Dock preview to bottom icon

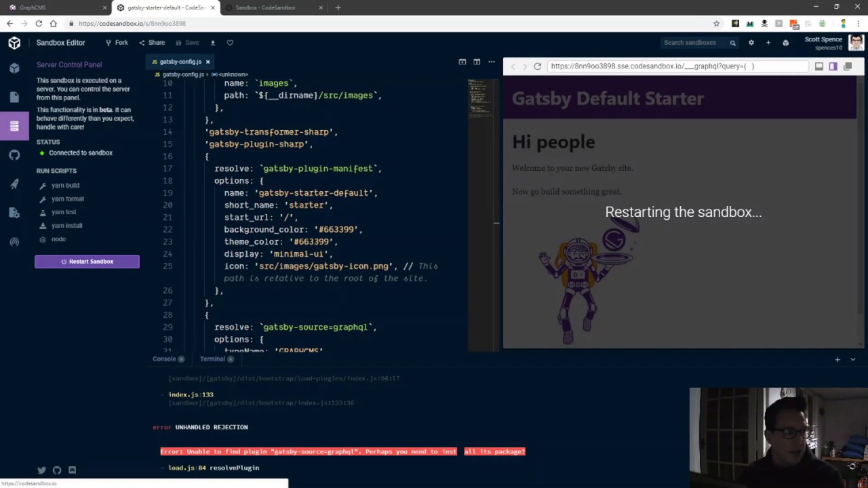click(819, 66)
